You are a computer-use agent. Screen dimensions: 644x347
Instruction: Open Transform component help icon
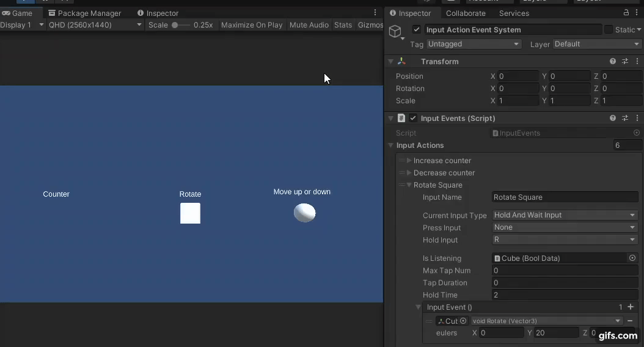613,61
